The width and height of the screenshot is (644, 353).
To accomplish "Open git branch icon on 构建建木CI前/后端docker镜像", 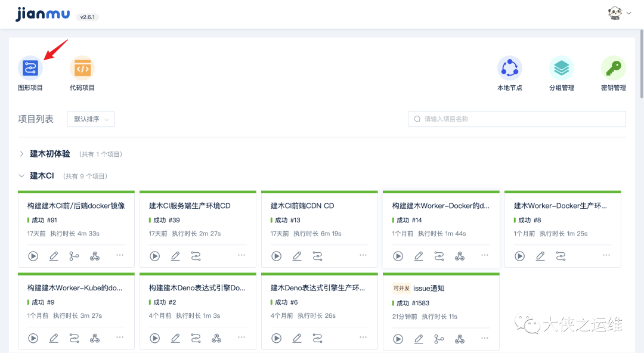I will tap(74, 256).
